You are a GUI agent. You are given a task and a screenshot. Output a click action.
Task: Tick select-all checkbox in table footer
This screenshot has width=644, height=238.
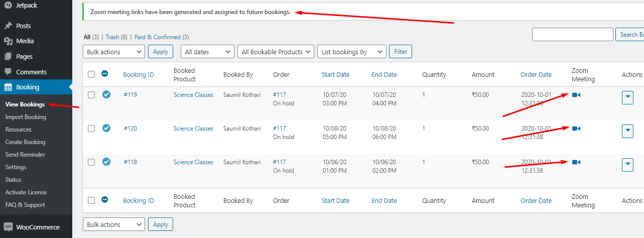(x=91, y=200)
